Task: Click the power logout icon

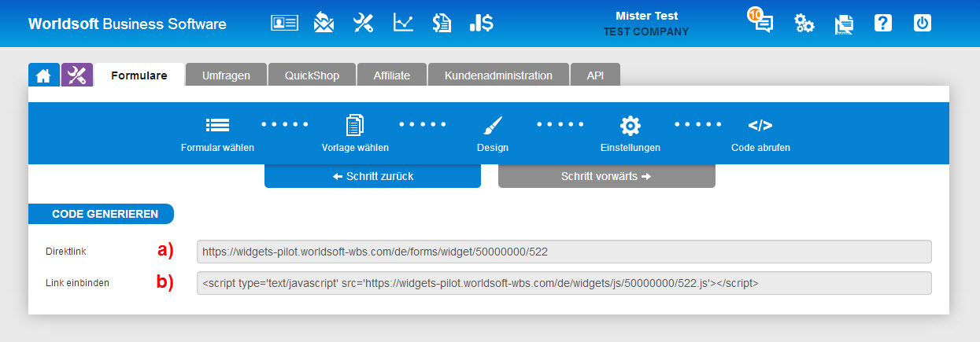Action: (x=923, y=23)
